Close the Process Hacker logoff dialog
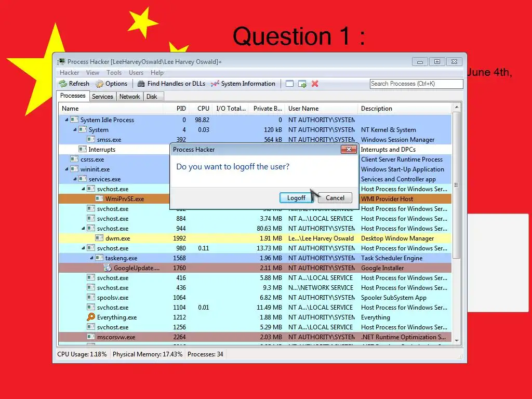This screenshot has width=532, height=399. coord(349,149)
